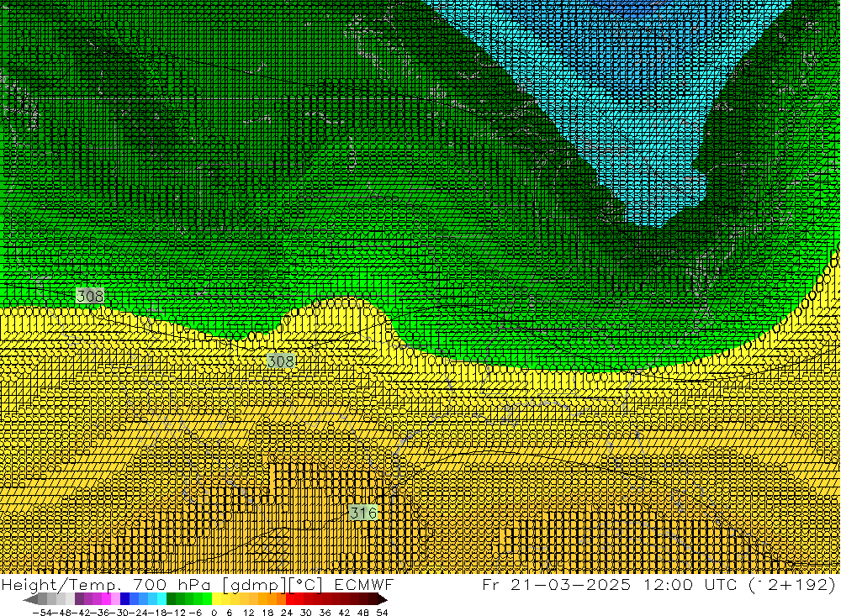Image resolution: width=841 pixels, height=616 pixels.
Task: Click the "Fr 21-03-2025" date text
Action: pyautogui.click(x=557, y=584)
